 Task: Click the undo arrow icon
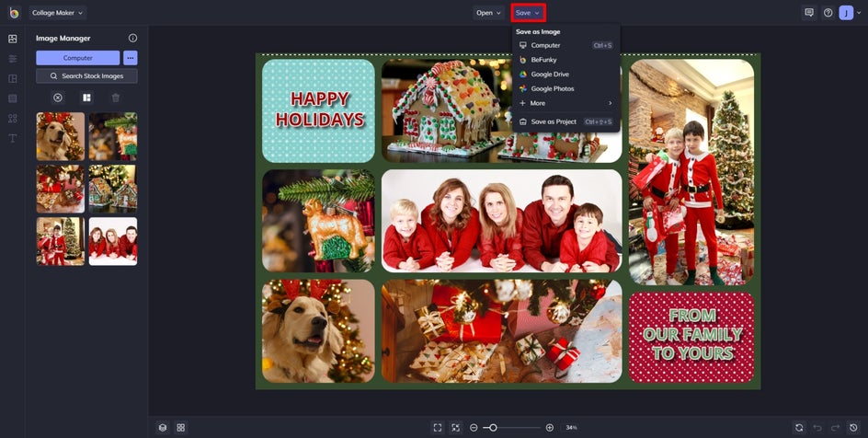point(817,428)
